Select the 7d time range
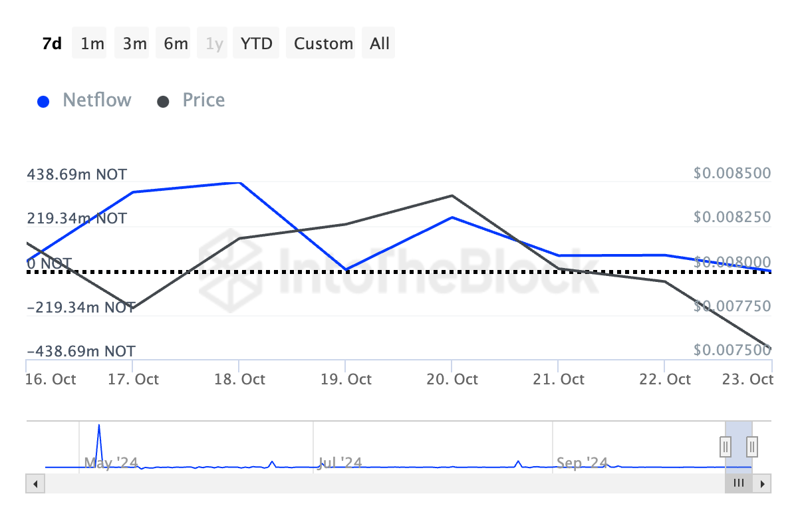 point(52,44)
